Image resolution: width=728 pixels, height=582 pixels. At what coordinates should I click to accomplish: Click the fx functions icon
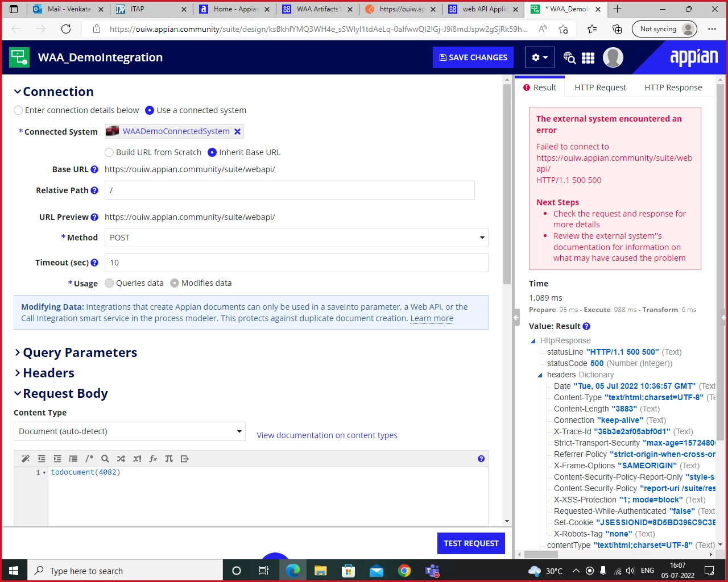click(153, 459)
